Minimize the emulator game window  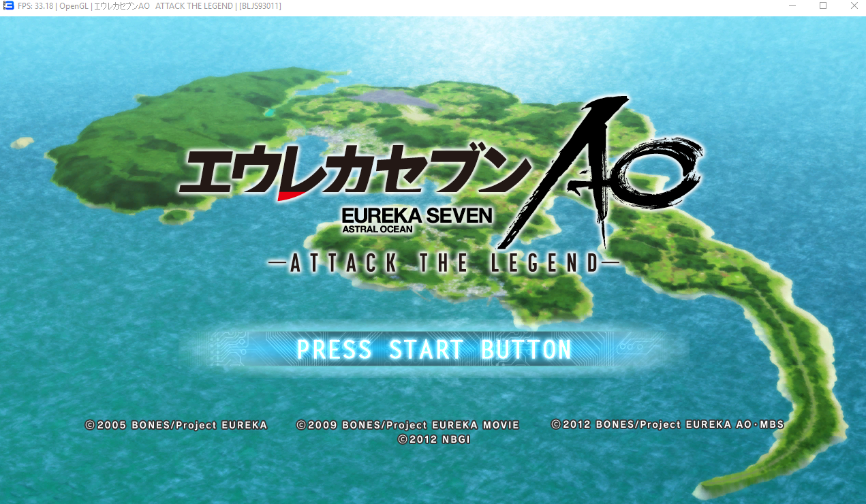792,6
